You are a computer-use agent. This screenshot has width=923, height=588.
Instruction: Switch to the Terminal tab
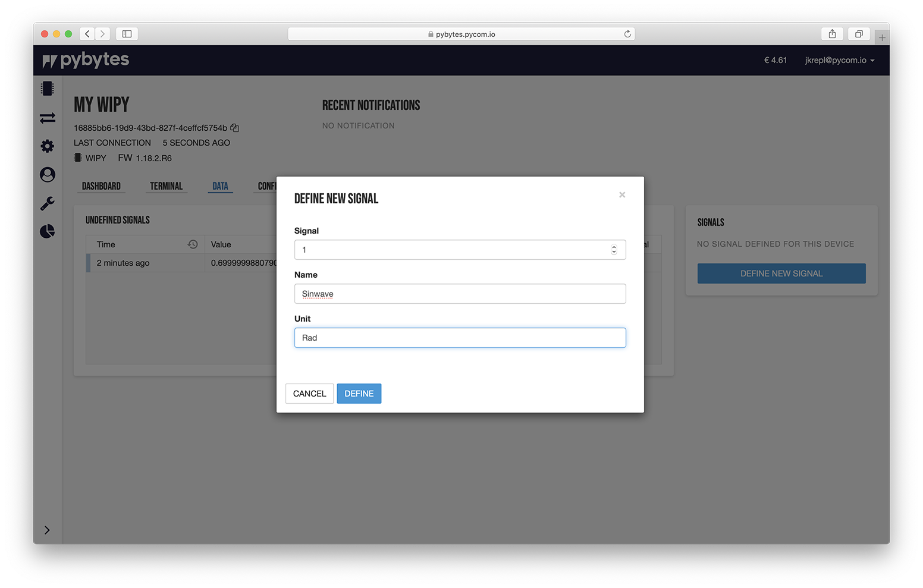[167, 186]
